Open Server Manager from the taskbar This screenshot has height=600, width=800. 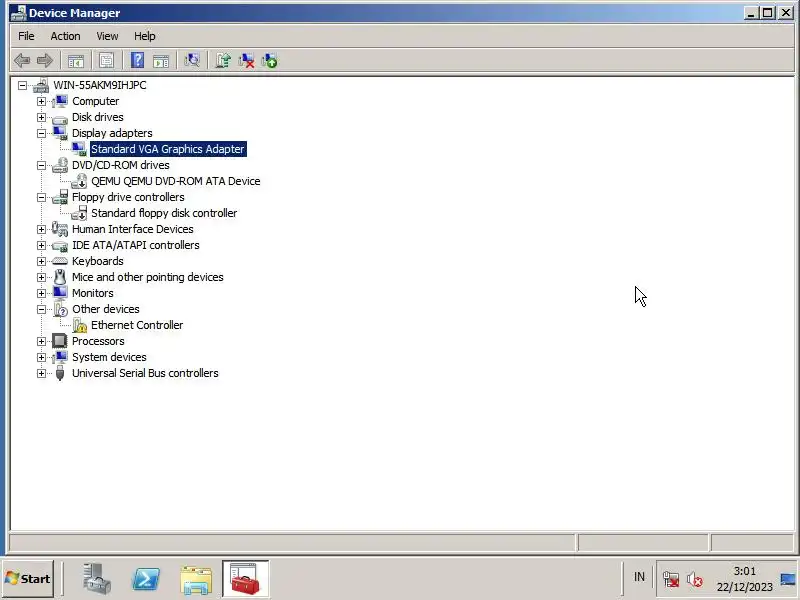point(97,579)
